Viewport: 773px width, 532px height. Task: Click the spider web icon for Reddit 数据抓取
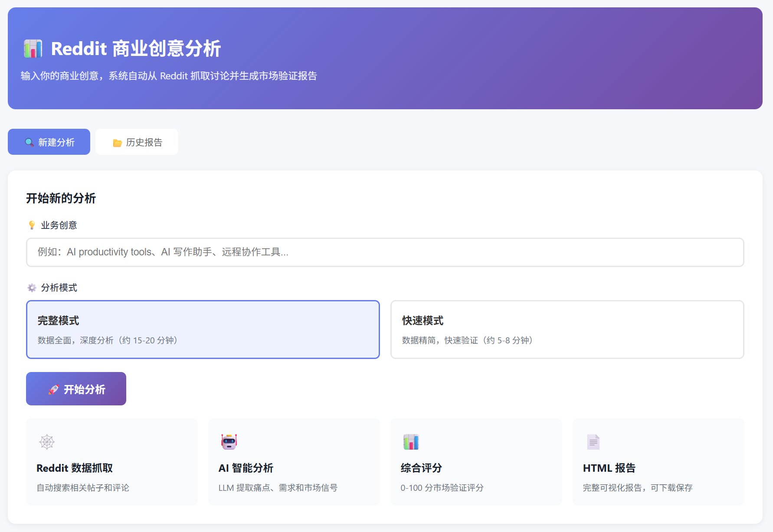click(x=47, y=442)
